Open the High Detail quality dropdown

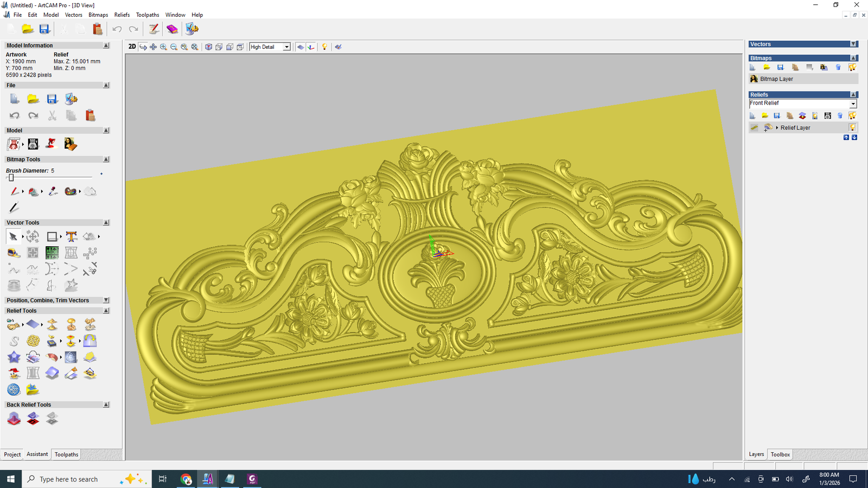click(x=286, y=47)
